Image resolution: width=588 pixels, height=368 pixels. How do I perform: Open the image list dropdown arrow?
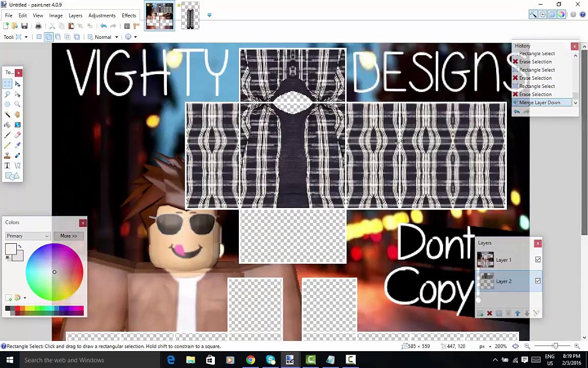pos(209,15)
